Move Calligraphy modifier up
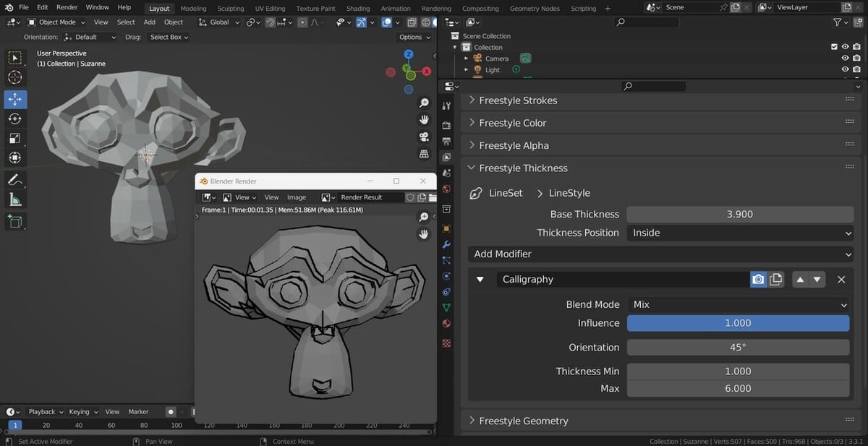 click(x=801, y=279)
